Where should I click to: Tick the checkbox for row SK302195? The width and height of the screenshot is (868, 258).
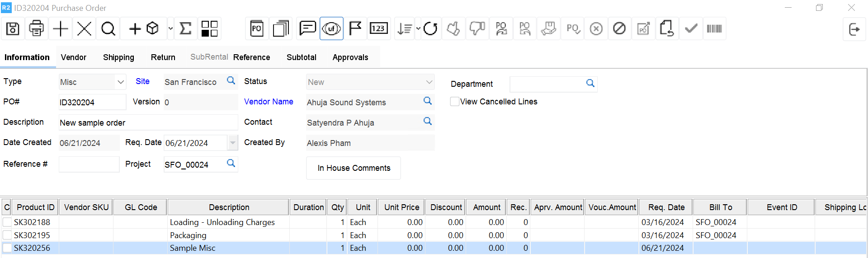coord(7,235)
